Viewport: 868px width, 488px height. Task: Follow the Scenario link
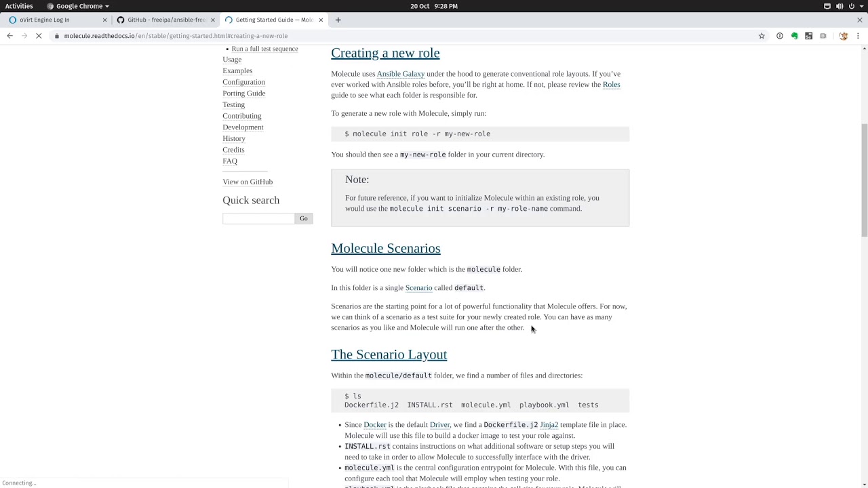point(418,288)
